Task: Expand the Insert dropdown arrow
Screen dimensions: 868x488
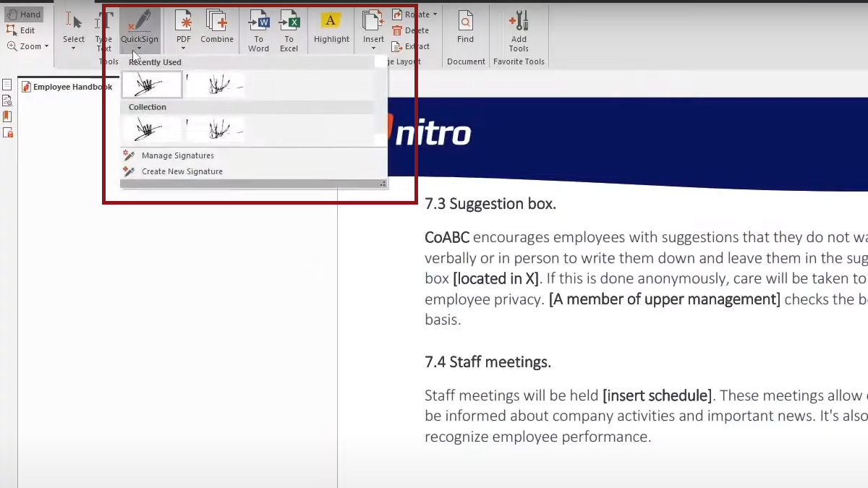Action: (x=373, y=48)
